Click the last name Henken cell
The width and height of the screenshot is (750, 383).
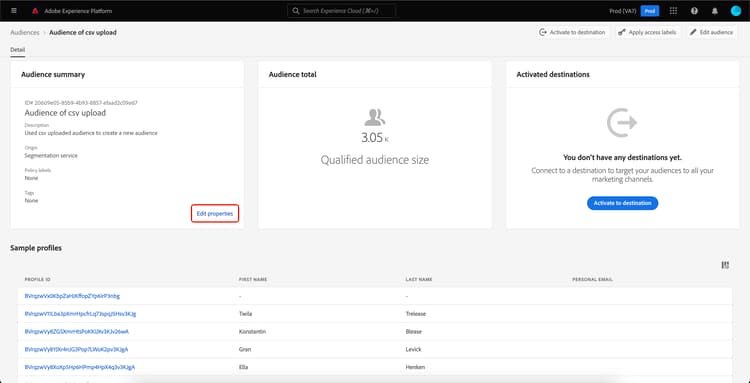(415, 367)
